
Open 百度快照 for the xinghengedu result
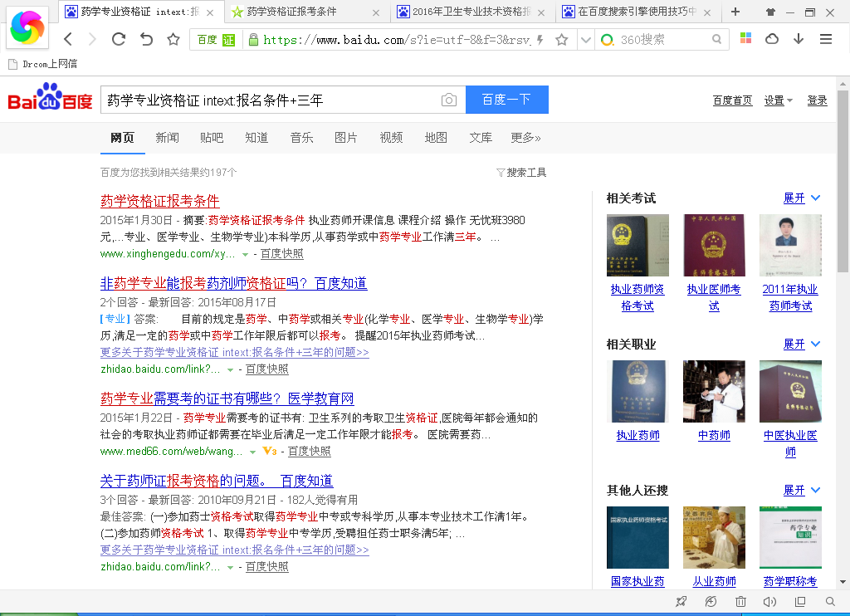[282, 254]
